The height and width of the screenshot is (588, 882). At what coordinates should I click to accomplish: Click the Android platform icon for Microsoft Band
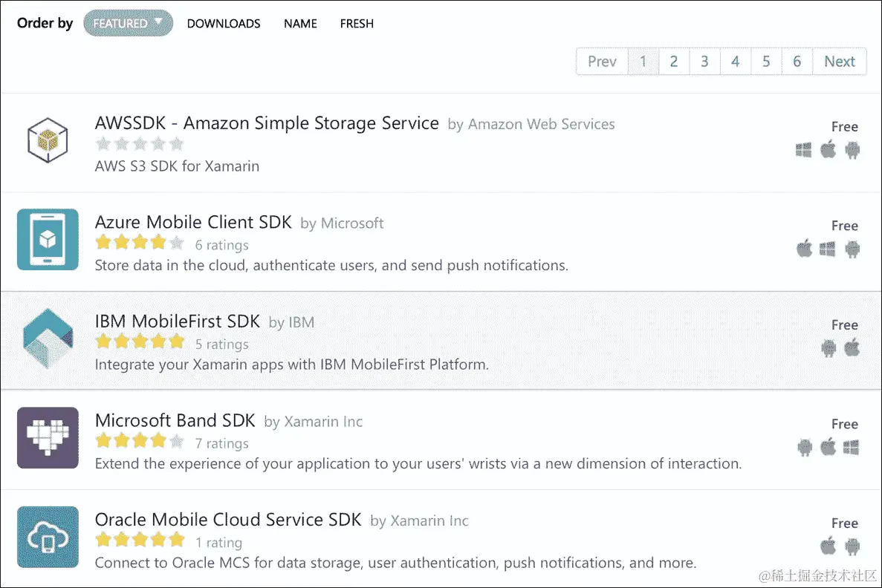coord(805,448)
